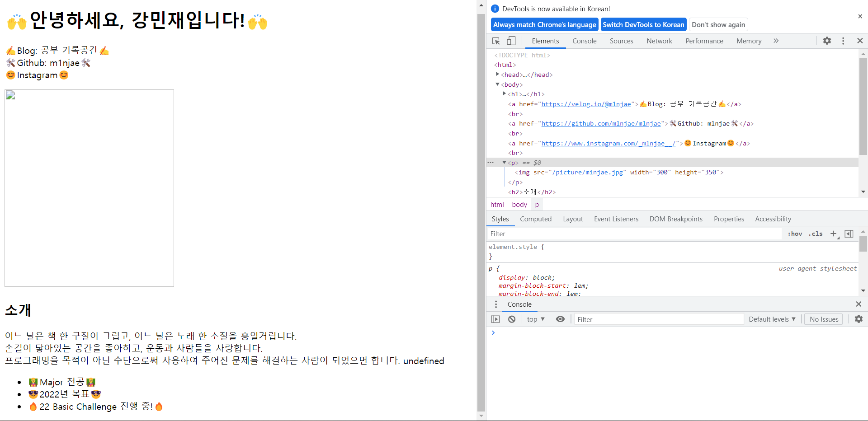Open console settings gear icon

click(x=859, y=319)
